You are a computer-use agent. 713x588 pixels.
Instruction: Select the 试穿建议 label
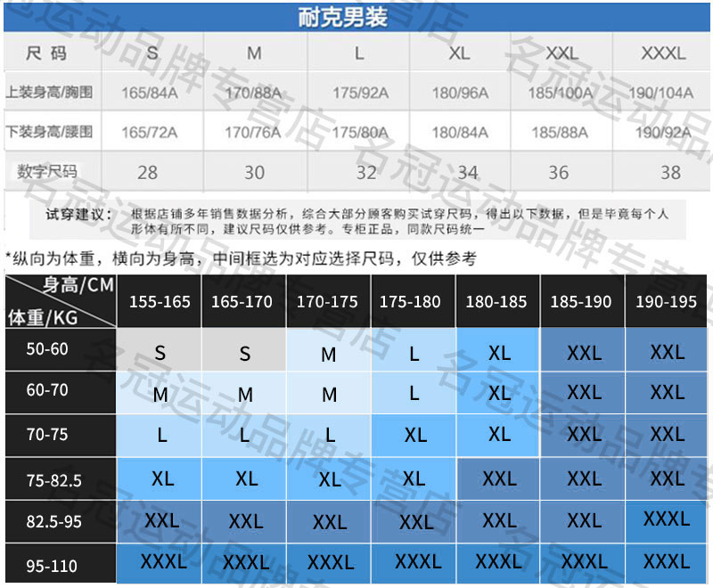click(78, 214)
